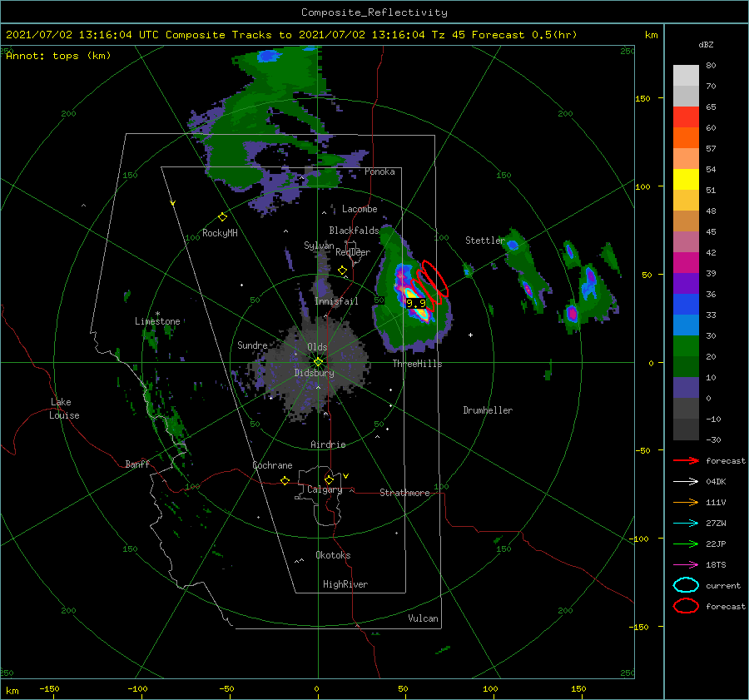Click the Drumheller city label
This screenshot has height=700, width=749.
coord(488,410)
